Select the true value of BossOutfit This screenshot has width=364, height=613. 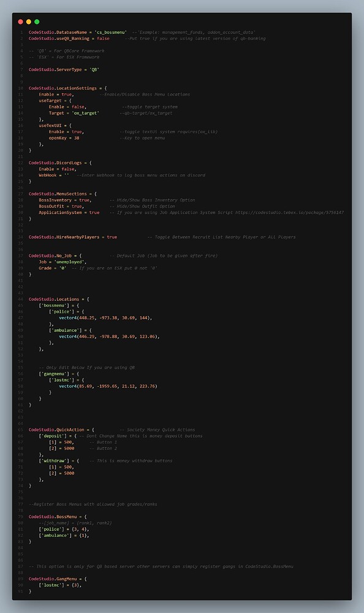pyautogui.click(x=77, y=207)
